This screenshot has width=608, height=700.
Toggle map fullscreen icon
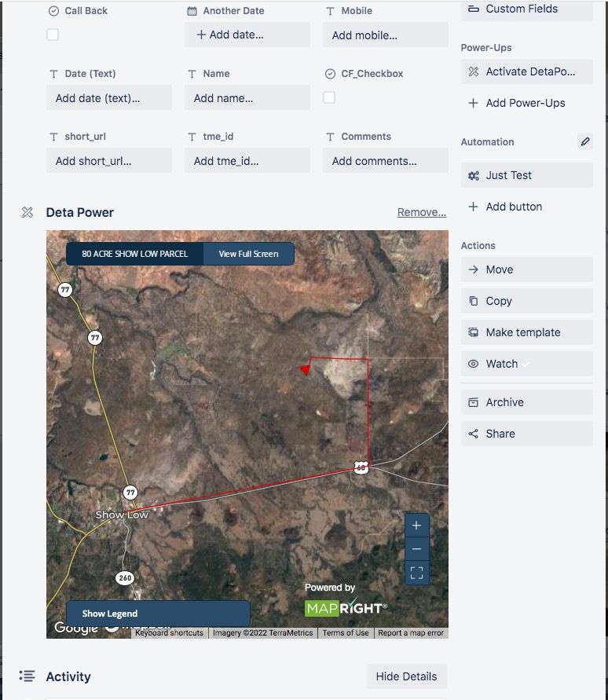pos(416,573)
